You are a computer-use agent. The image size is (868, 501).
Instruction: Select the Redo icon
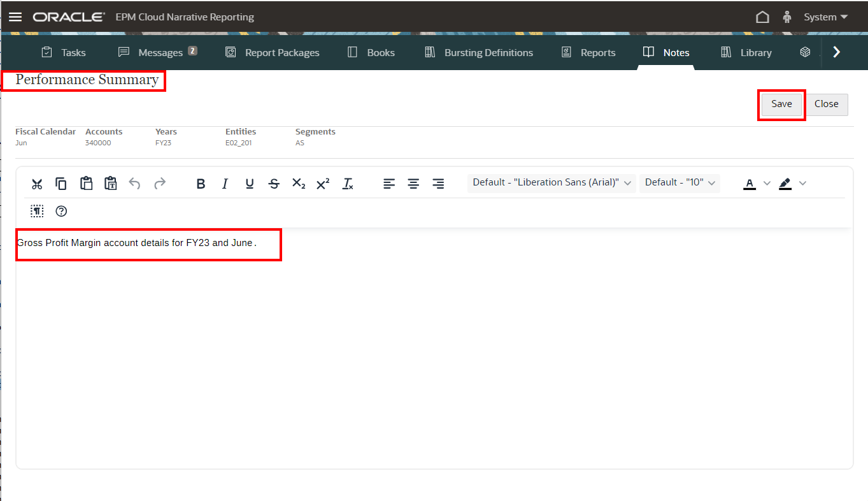(x=159, y=184)
